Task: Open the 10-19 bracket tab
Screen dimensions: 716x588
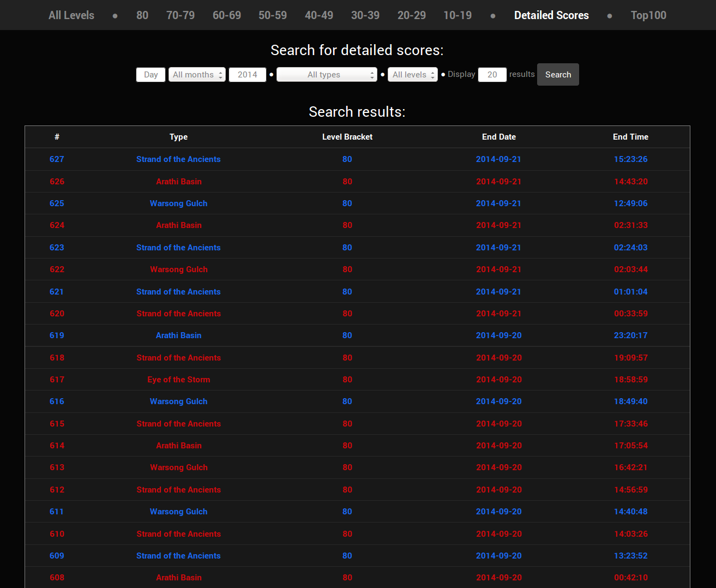Action: [458, 15]
